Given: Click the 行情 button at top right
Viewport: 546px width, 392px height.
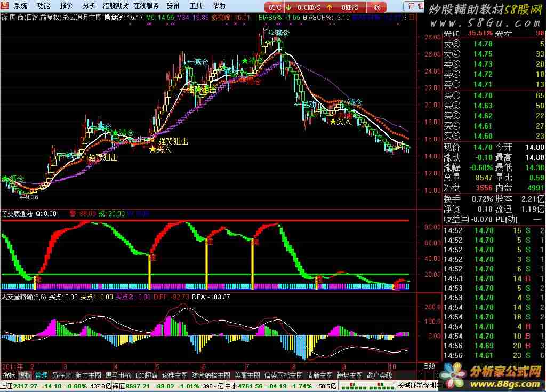Looking at the screenshot, I should (x=414, y=6).
